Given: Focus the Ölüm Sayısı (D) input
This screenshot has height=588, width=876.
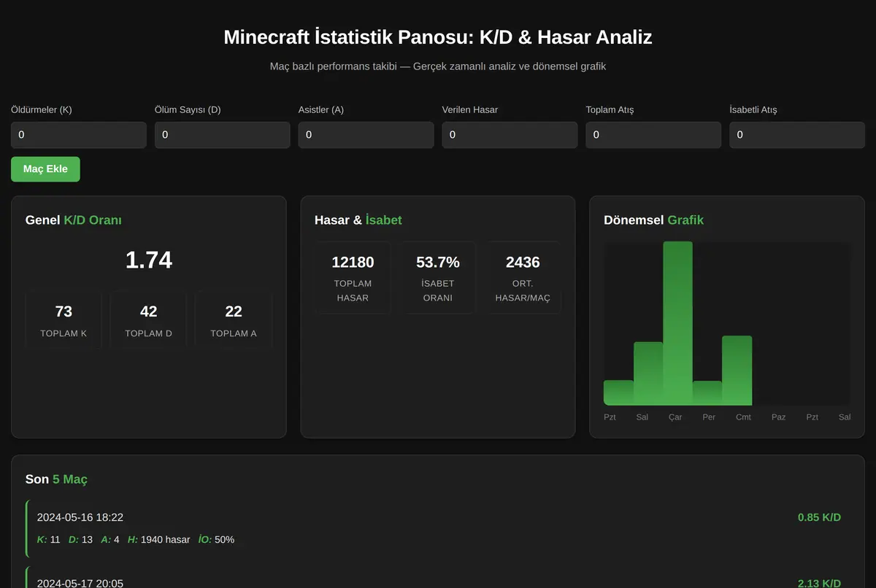Looking at the screenshot, I should coord(223,135).
